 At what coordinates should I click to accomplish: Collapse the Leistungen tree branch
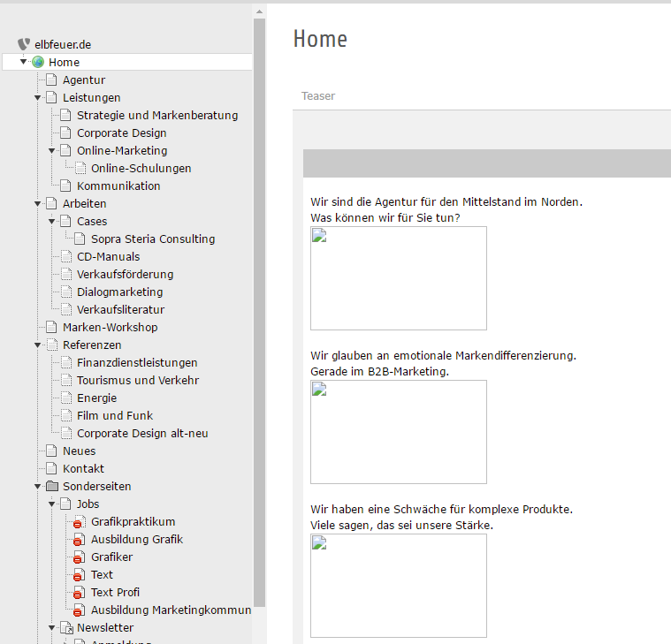pos(38,98)
